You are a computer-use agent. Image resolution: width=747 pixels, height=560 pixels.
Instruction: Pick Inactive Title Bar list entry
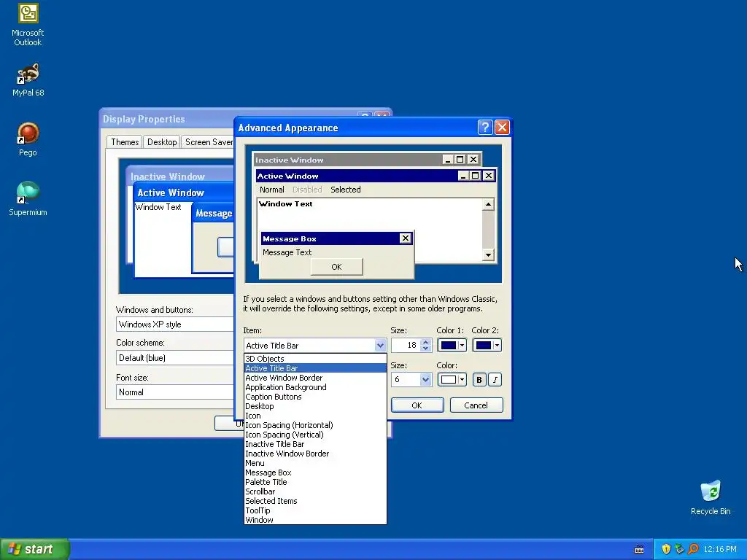pyautogui.click(x=315, y=444)
